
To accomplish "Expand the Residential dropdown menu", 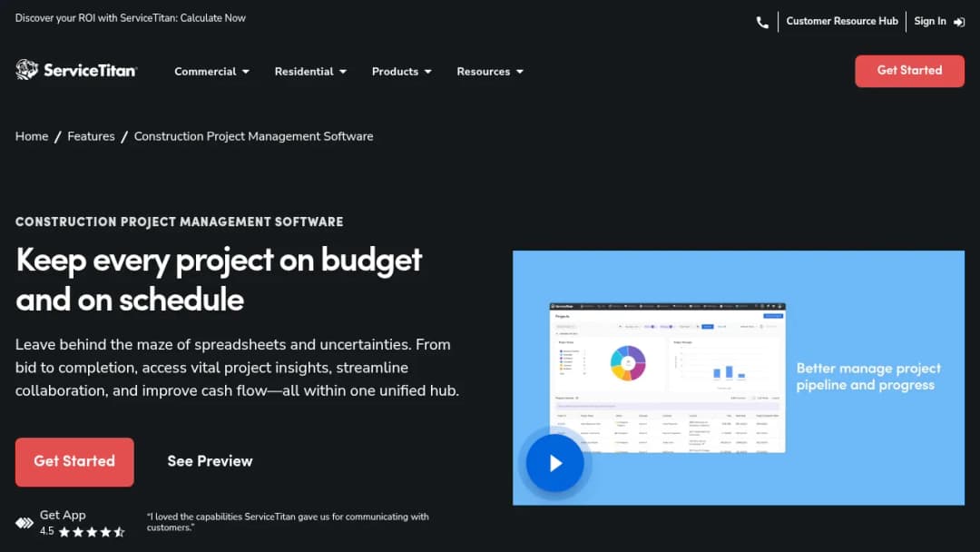I will (310, 71).
